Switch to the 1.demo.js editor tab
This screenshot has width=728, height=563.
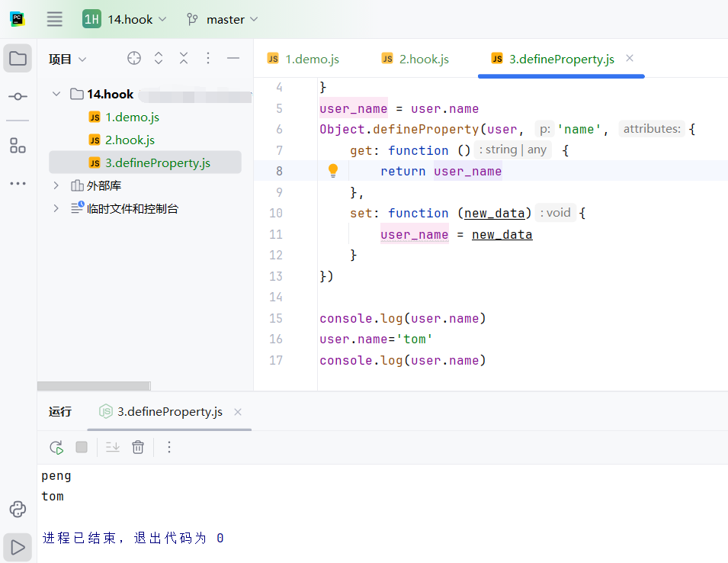[303, 59]
